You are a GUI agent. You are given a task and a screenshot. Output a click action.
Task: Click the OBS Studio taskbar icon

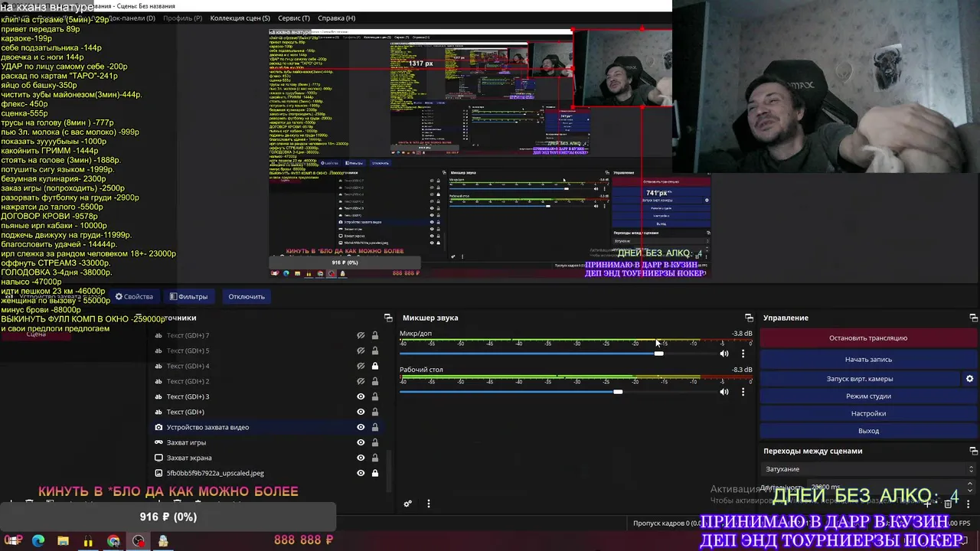139,541
